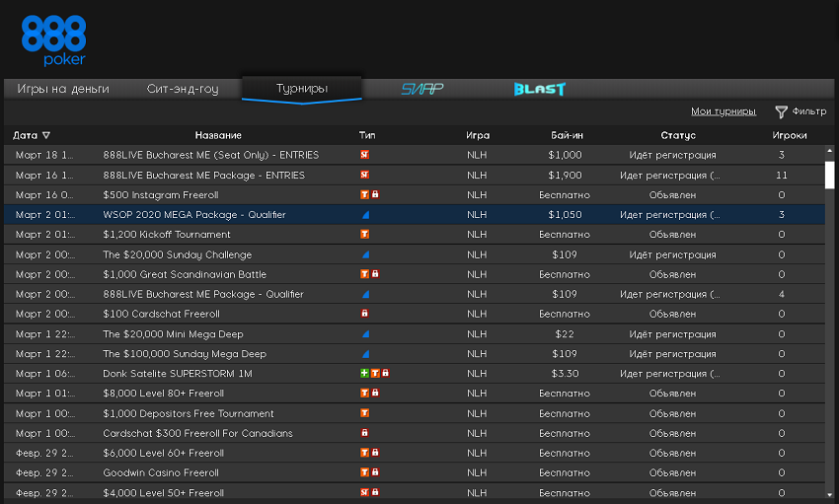Select the BLAST tab
This screenshot has height=504, width=839.
[539, 89]
